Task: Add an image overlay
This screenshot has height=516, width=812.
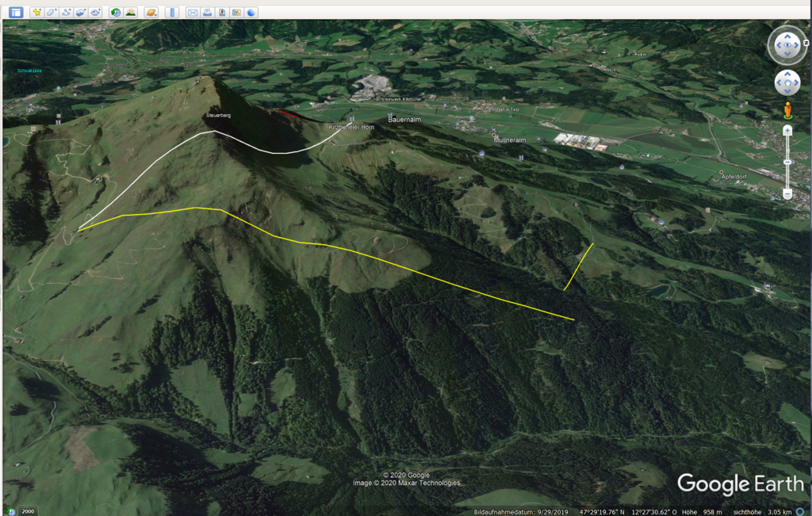Action: pos(80,13)
